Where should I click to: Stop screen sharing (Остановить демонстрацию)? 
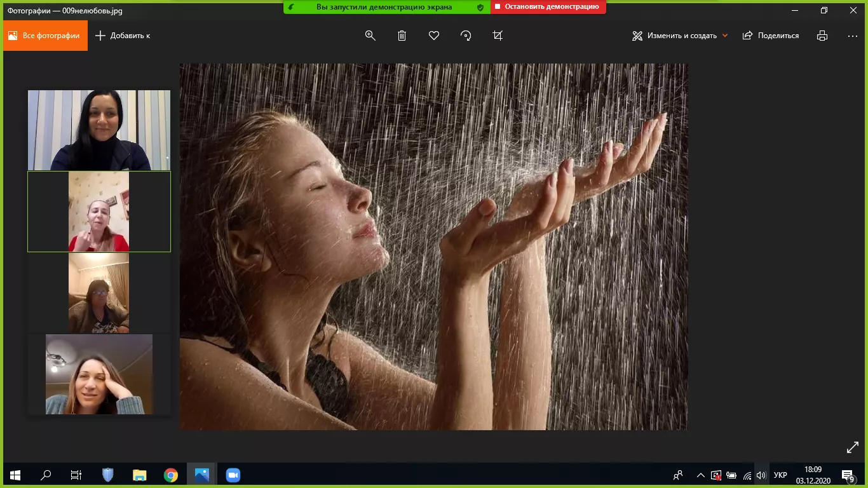[548, 7]
